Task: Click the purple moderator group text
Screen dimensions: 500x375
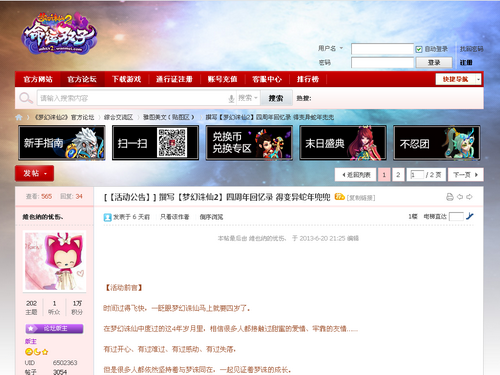Action: (31, 341)
